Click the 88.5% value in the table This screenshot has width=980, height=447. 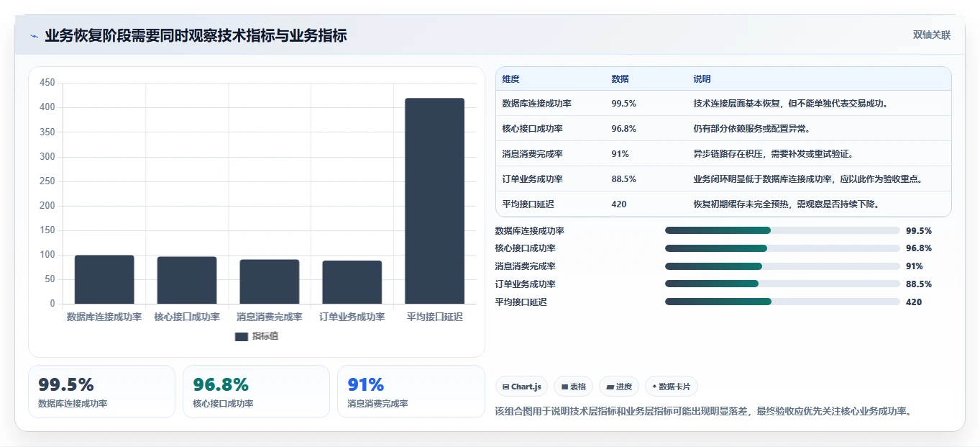pyautogui.click(x=623, y=179)
